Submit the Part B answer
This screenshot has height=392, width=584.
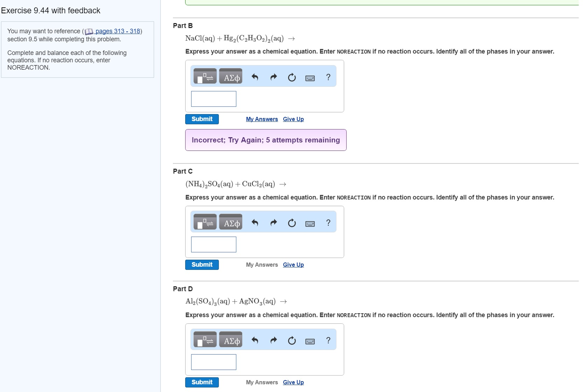tap(202, 119)
